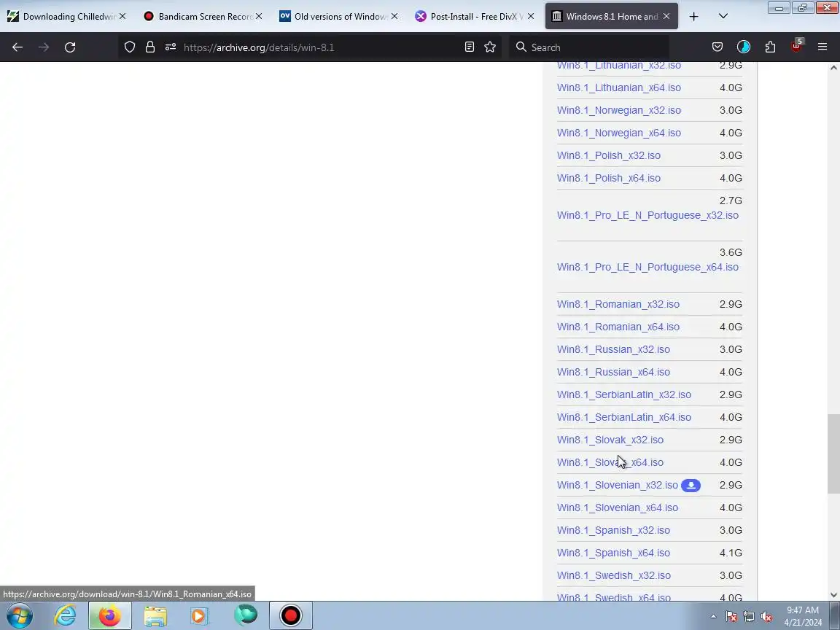The width and height of the screenshot is (840, 630).
Task: Launch Internet Explorer from the taskbar
Action: click(65, 615)
